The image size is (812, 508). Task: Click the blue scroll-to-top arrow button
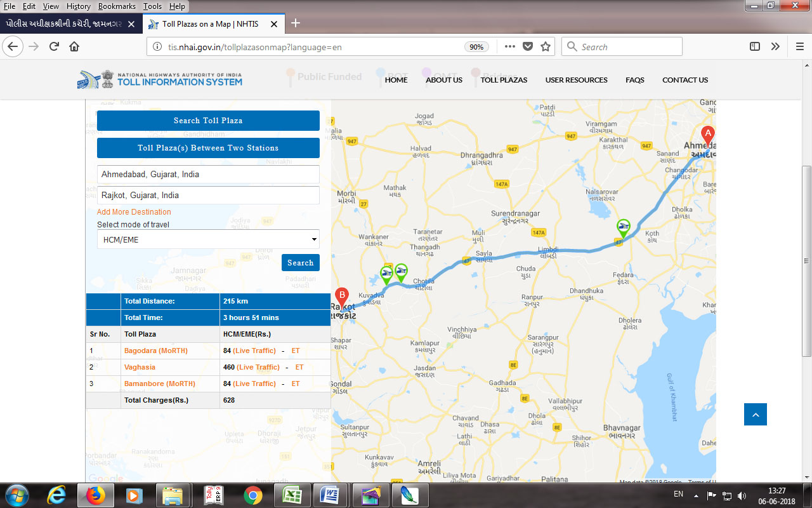tap(755, 415)
